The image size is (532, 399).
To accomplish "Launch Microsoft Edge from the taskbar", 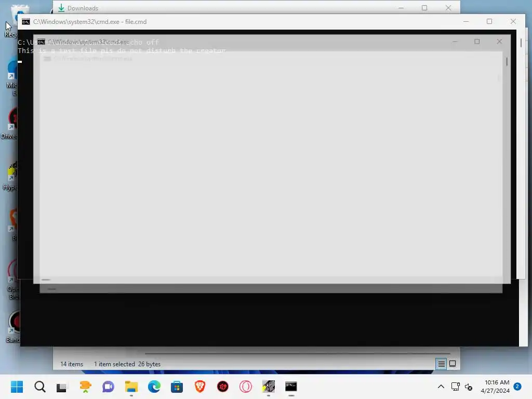I will click(154, 387).
